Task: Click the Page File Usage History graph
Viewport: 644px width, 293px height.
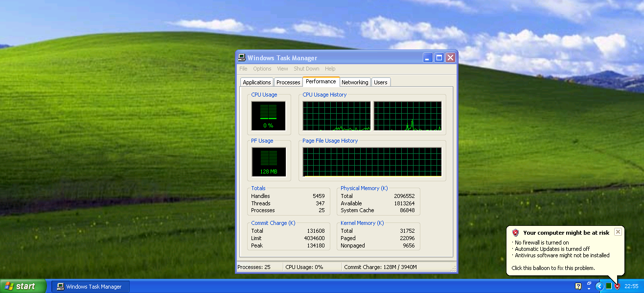Action: tap(372, 162)
